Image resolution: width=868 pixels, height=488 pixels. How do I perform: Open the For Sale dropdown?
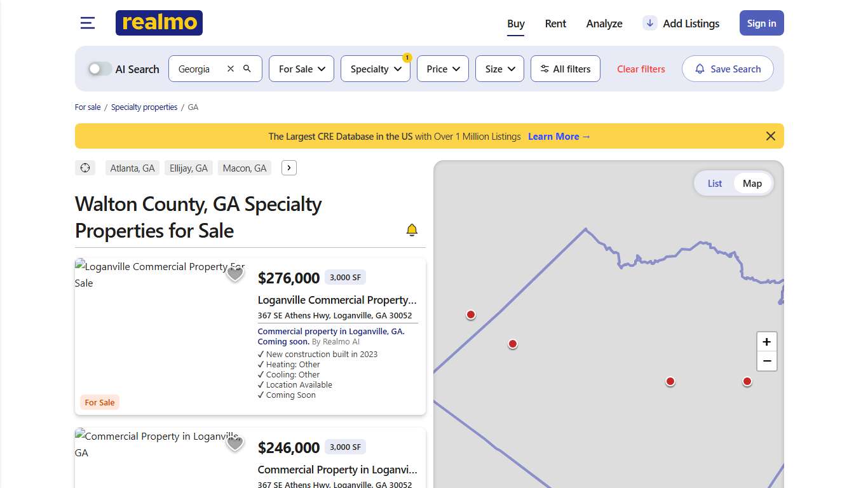tap(301, 69)
